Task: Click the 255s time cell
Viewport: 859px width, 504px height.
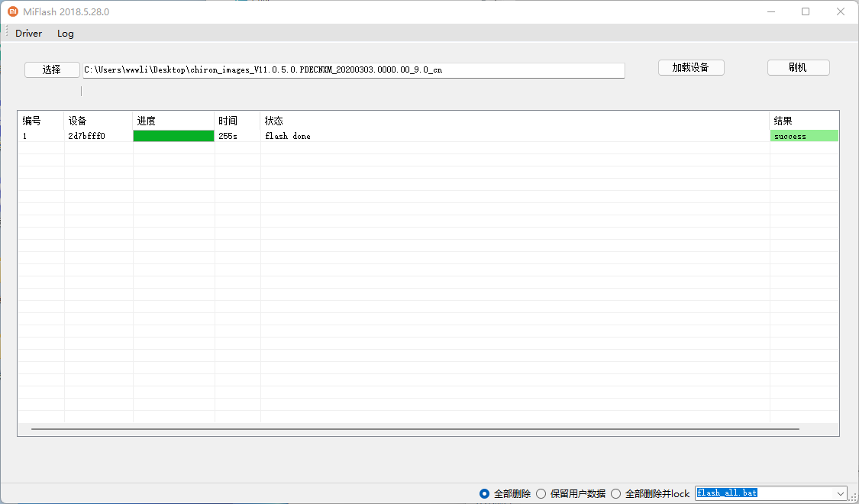Action: coord(237,136)
